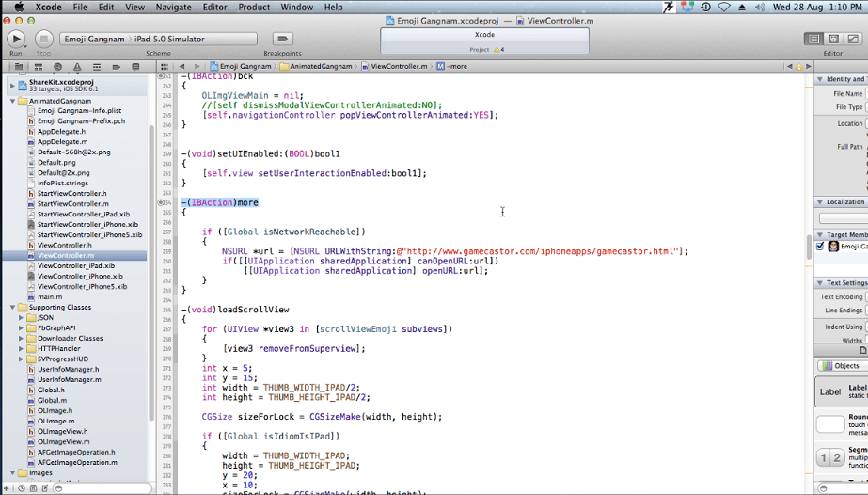This screenshot has height=495, width=868.
Task: Jump to next issue arrow
Action: point(808,67)
